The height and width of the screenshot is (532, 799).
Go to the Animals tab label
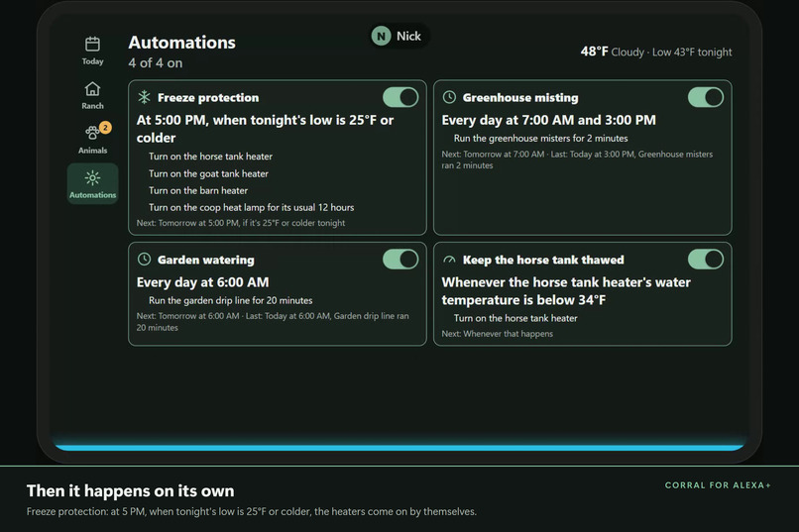(x=92, y=151)
